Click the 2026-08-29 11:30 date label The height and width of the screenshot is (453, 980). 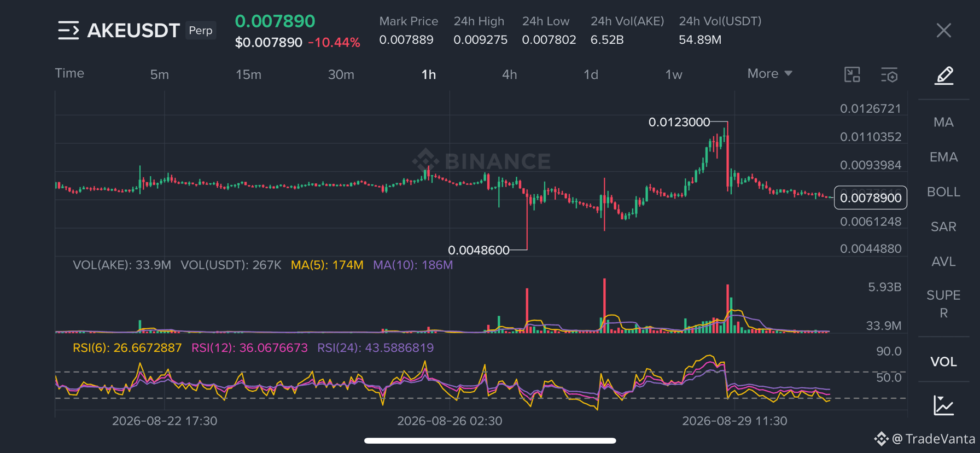coord(734,421)
